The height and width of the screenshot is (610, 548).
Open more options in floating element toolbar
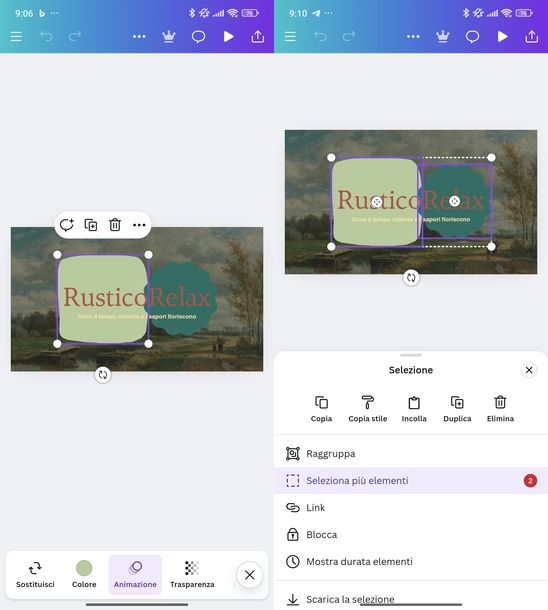139,225
